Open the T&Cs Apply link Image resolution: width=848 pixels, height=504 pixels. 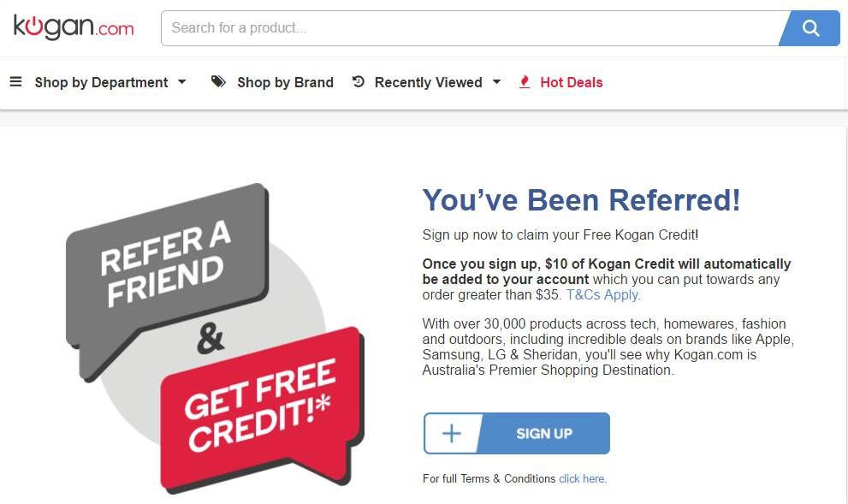coord(603,294)
